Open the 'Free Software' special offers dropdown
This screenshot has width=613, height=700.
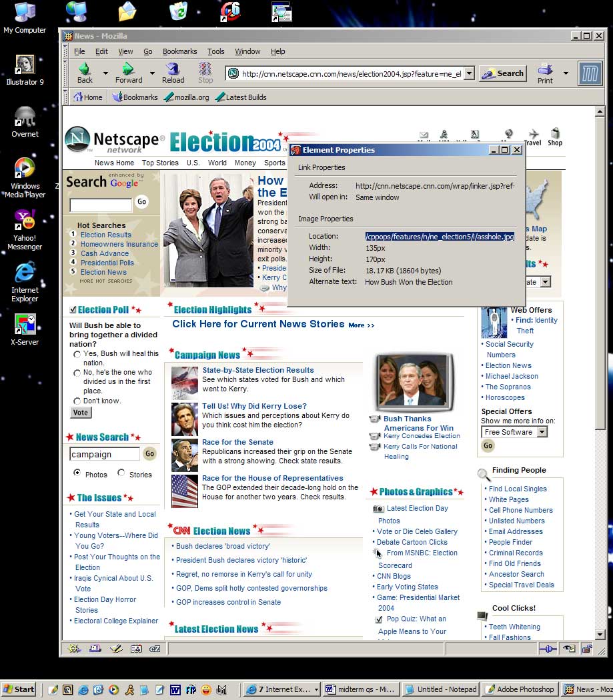542,432
